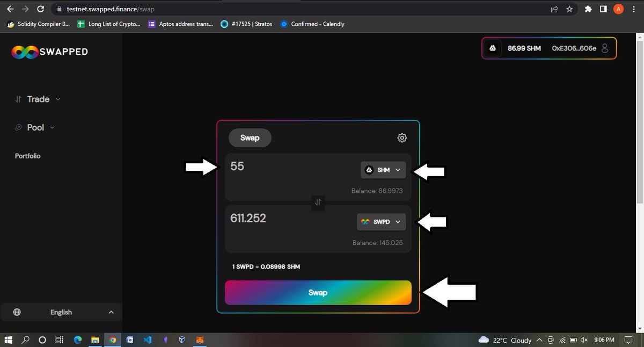Click the rainbow Swap button
Image resolution: width=644 pixels, height=347 pixels.
(x=318, y=293)
